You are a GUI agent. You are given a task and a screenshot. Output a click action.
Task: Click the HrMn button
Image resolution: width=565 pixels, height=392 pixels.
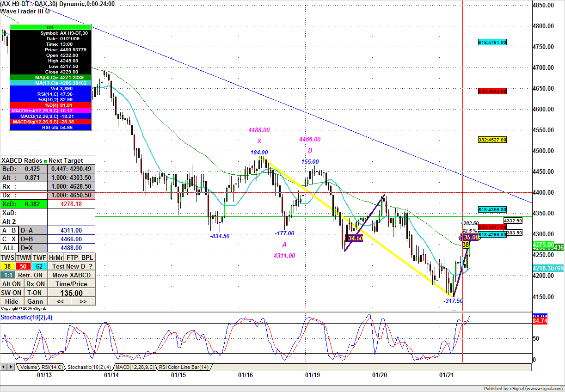56,257
